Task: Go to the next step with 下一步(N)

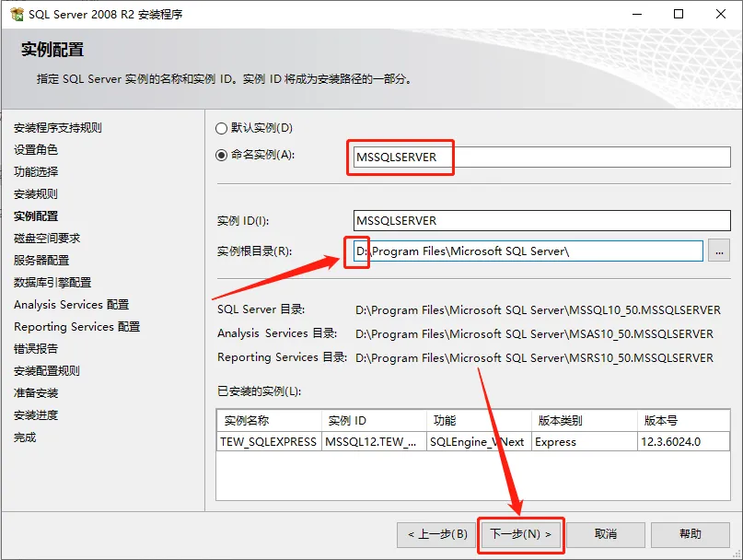Action: click(x=521, y=534)
